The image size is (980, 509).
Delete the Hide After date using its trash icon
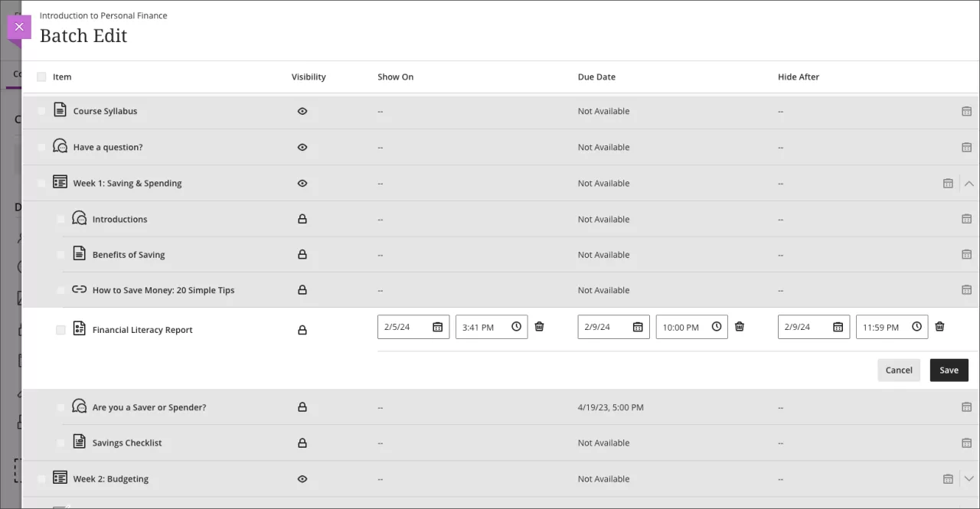coord(939,327)
